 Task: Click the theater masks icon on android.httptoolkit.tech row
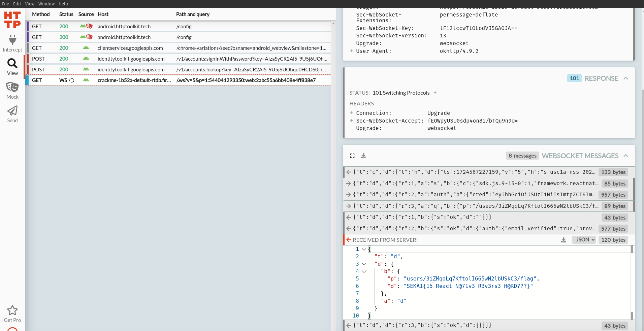tap(89, 26)
